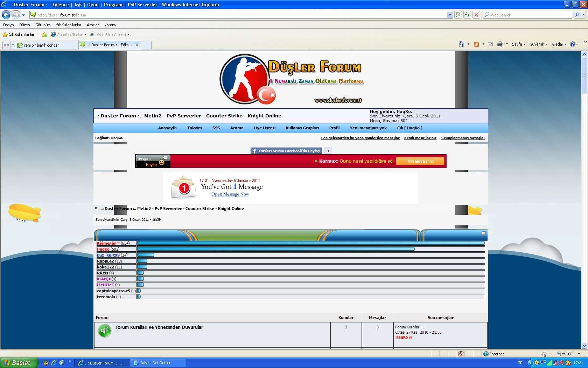Add to favorites bar icon
588x368 pixels.
pos(44,34)
